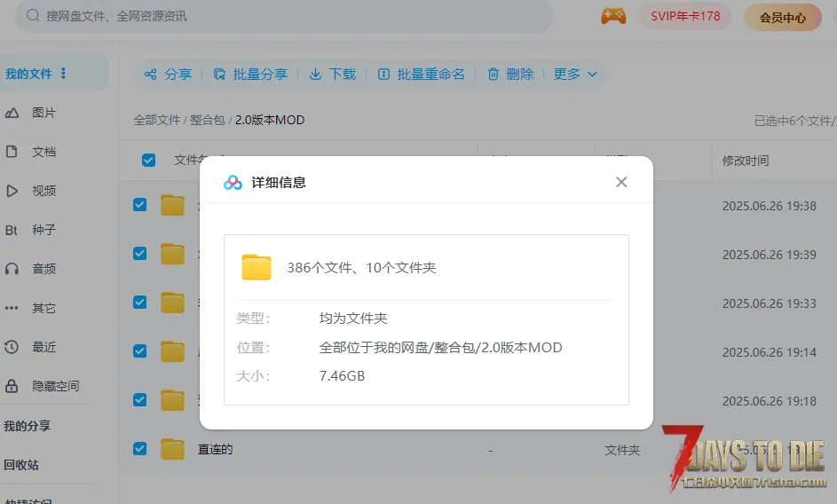Open 回收站 recycle bin
837x504 pixels.
(21, 465)
